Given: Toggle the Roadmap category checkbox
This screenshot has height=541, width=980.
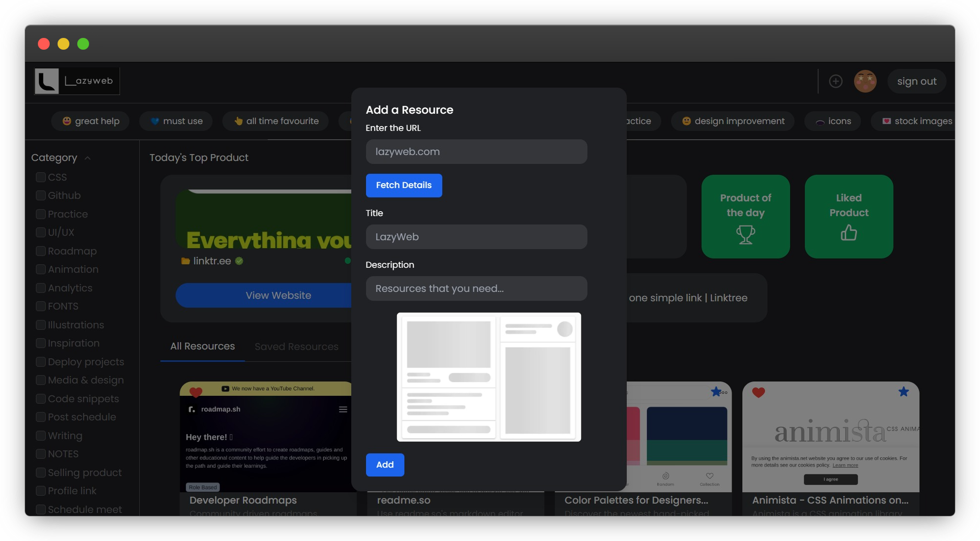Looking at the screenshot, I should coord(41,251).
